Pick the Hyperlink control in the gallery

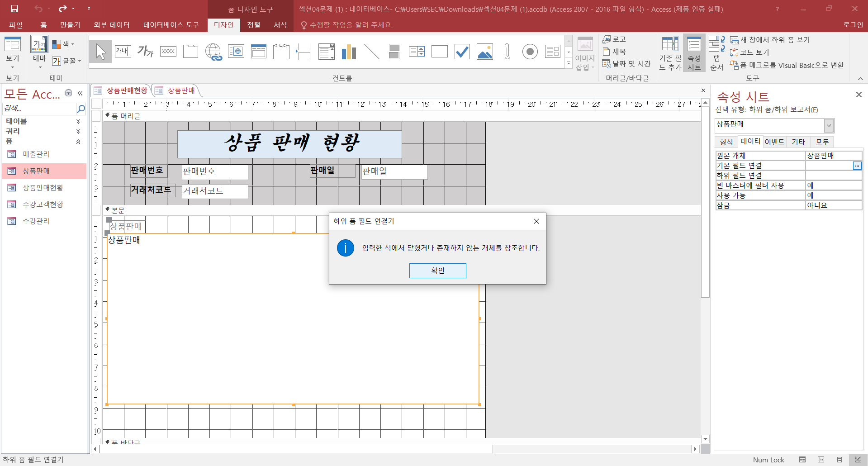tap(213, 52)
